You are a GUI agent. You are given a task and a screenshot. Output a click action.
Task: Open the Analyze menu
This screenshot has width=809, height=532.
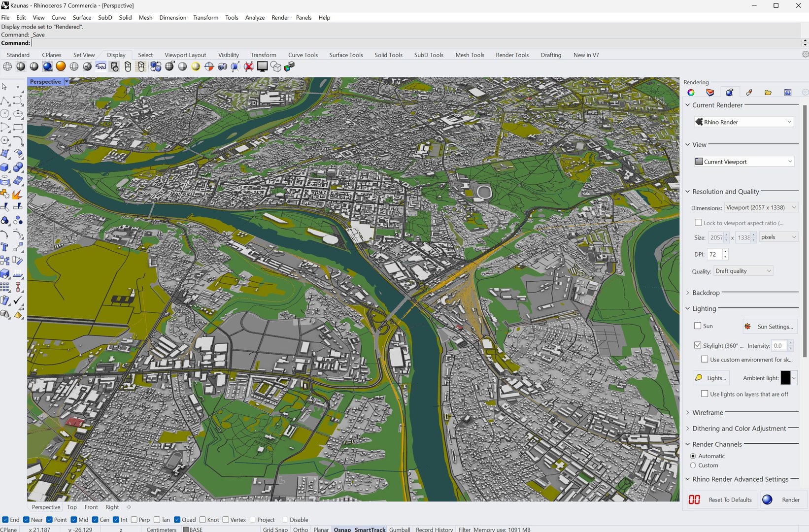click(x=255, y=17)
